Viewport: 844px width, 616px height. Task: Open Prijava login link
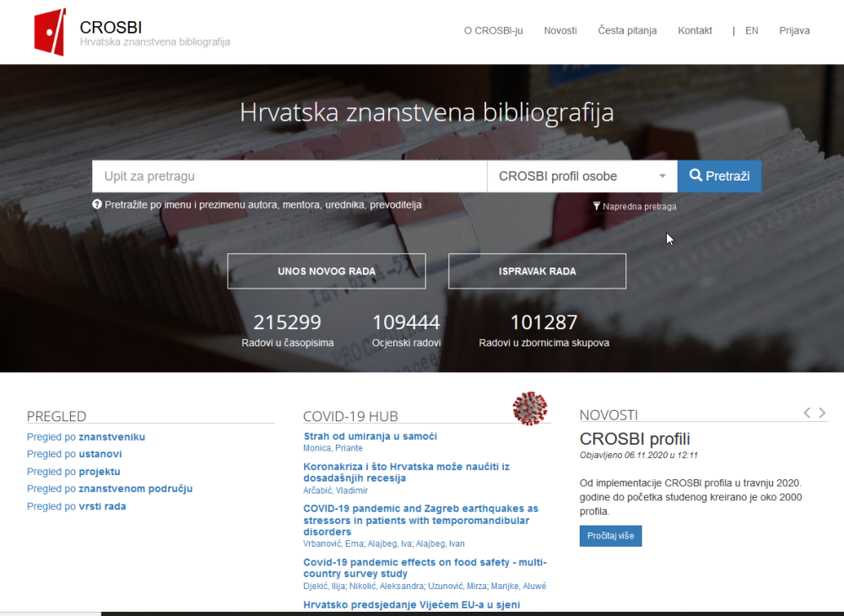[794, 30]
